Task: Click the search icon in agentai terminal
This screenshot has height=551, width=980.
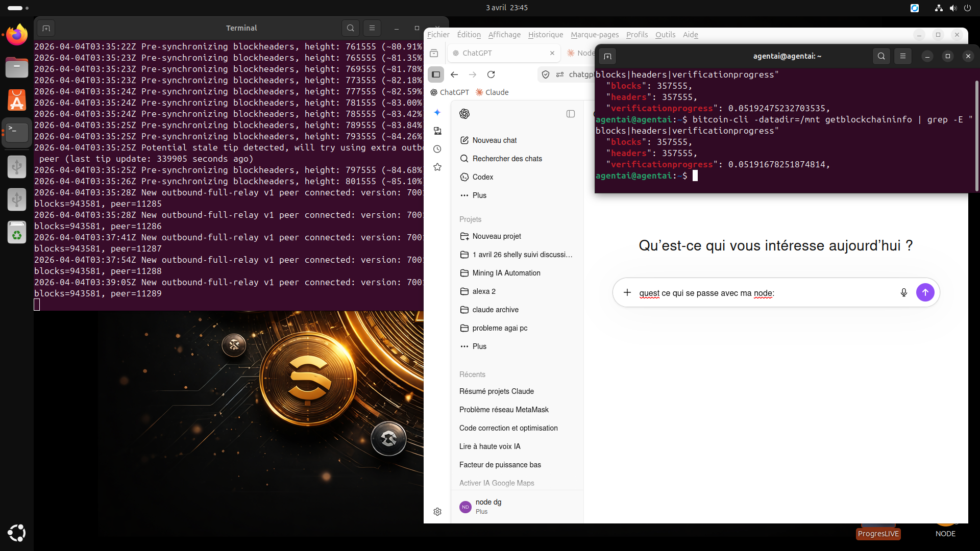Action: point(881,56)
